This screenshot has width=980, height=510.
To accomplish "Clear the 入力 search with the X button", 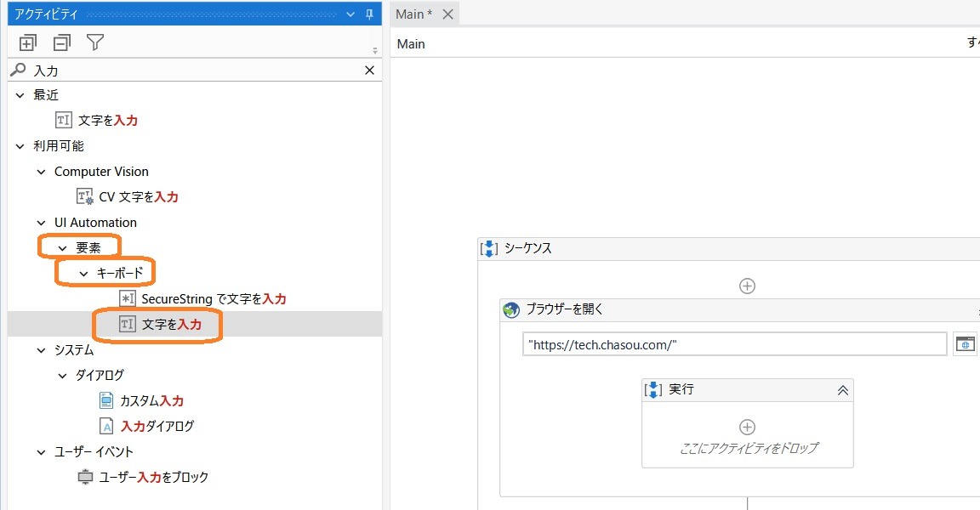I will coord(368,70).
